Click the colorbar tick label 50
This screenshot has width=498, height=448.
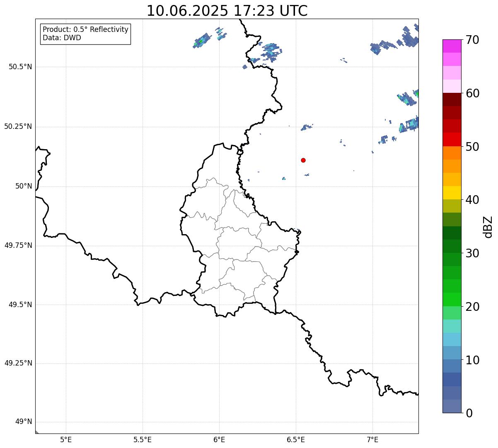click(472, 147)
